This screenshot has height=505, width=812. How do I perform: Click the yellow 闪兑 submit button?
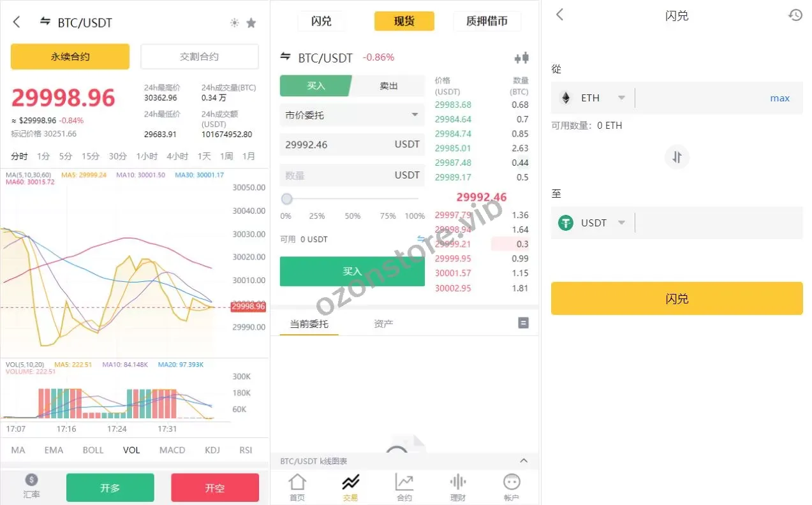pyautogui.click(x=677, y=298)
